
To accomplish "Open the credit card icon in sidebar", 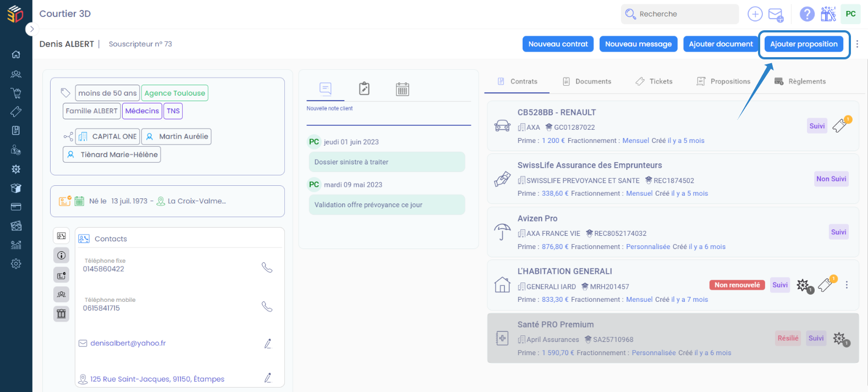I will 16,207.
